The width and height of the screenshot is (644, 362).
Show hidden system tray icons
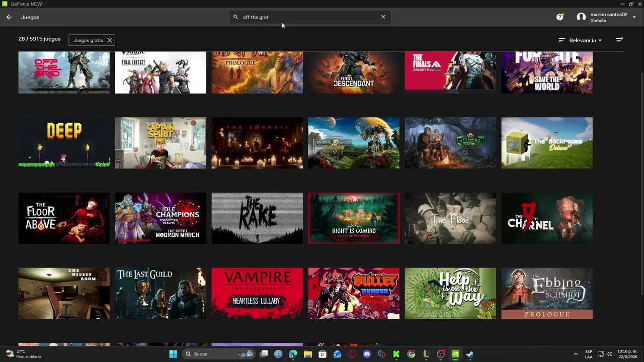point(576,354)
